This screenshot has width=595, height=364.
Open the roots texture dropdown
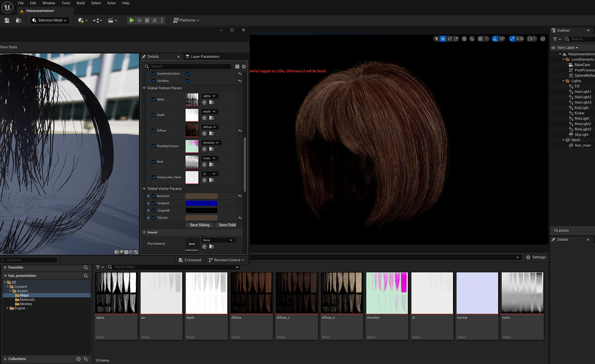point(209,158)
